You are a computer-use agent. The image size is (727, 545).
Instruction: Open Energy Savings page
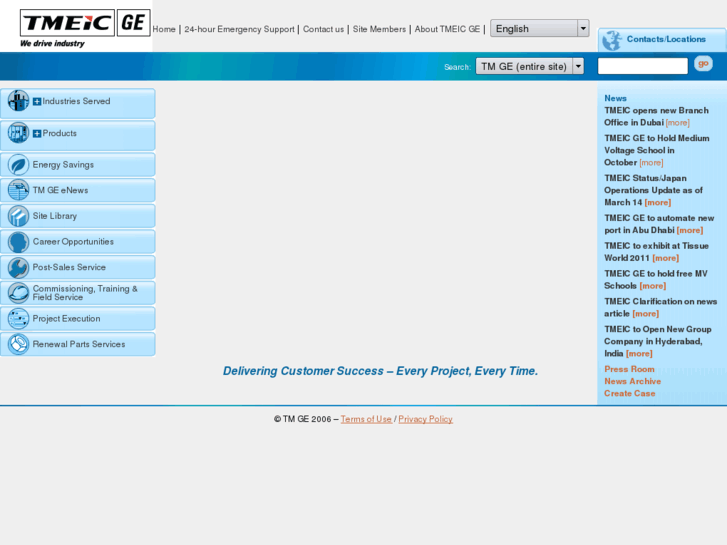click(x=63, y=165)
